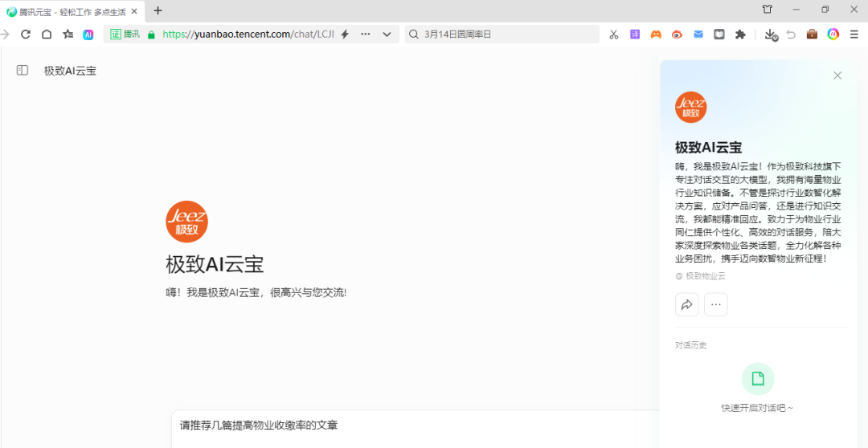This screenshot has height=448, width=868.
Task: Click the lightning speed mode icon
Action: click(x=345, y=35)
